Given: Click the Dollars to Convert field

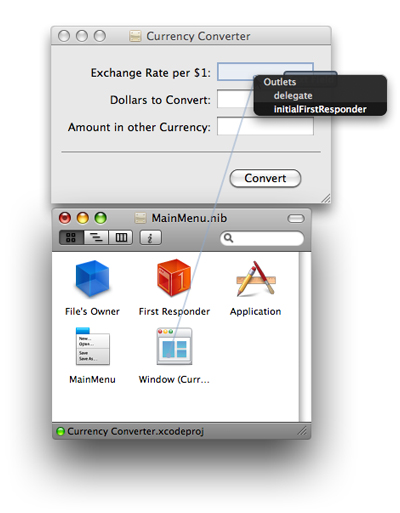Looking at the screenshot, I should [x=265, y=99].
